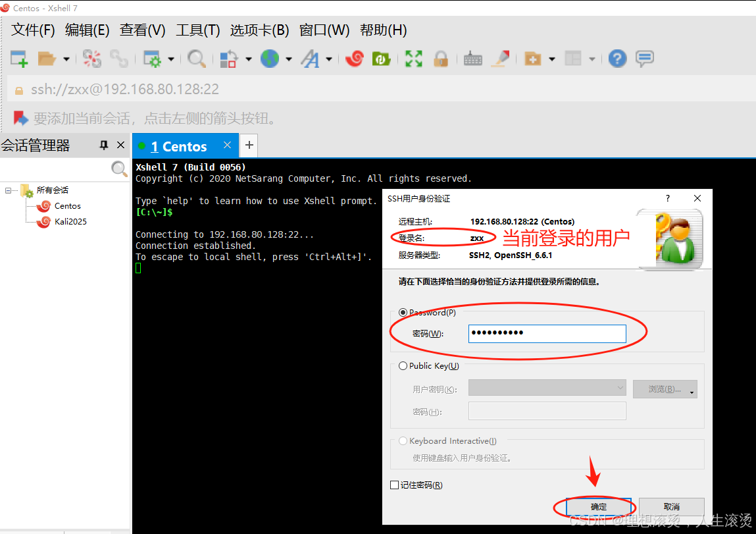Click the SSH dialog help question mark
The height and width of the screenshot is (534, 756).
pos(668,198)
